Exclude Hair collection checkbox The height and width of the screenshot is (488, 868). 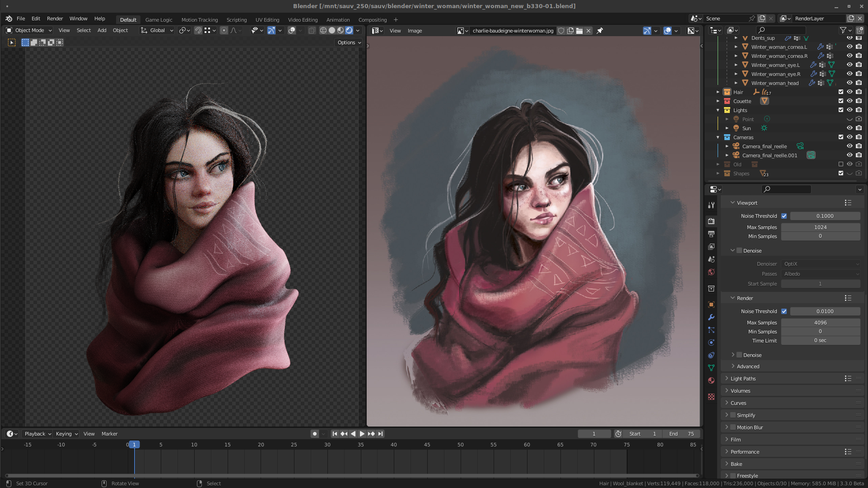click(841, 92)
